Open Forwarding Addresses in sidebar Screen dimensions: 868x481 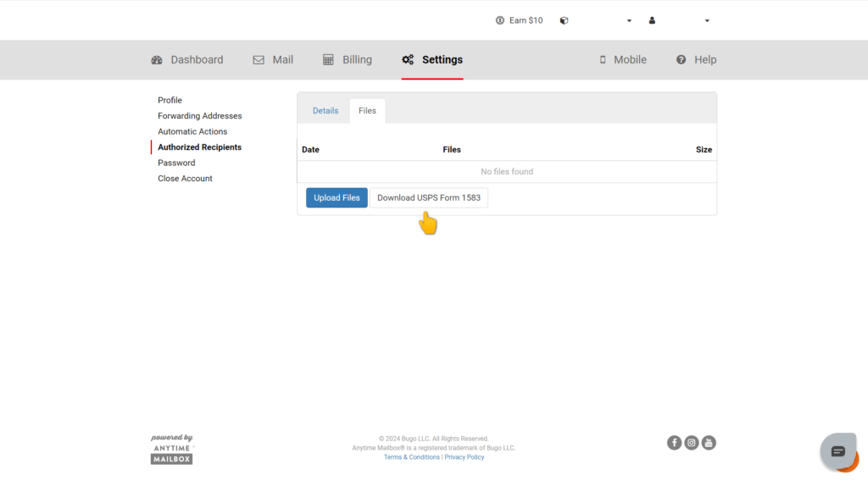(200, 115)
